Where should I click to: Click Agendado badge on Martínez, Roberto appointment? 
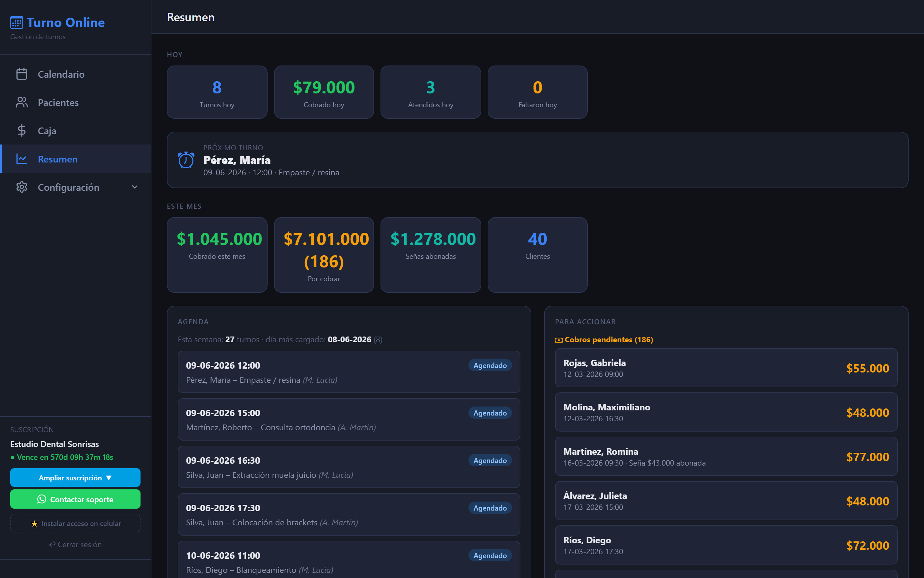click(x=490, y=413)
